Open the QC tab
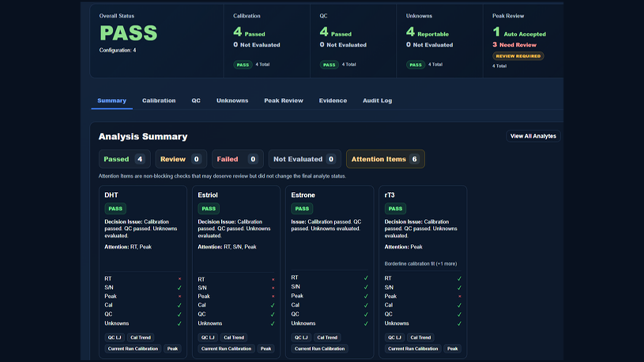The height and width of the screenshot is (362, 644). [x=196, y=101]
